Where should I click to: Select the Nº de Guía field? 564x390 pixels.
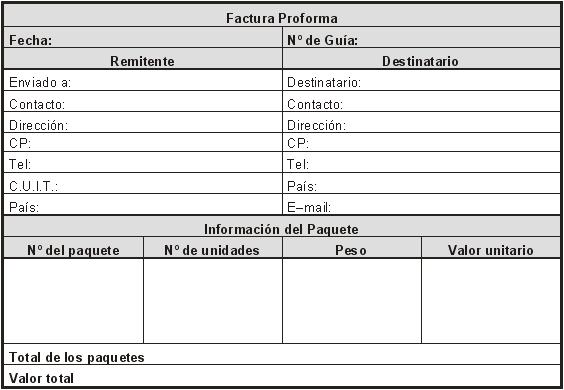pyautogui.click(x=422, y=37)
